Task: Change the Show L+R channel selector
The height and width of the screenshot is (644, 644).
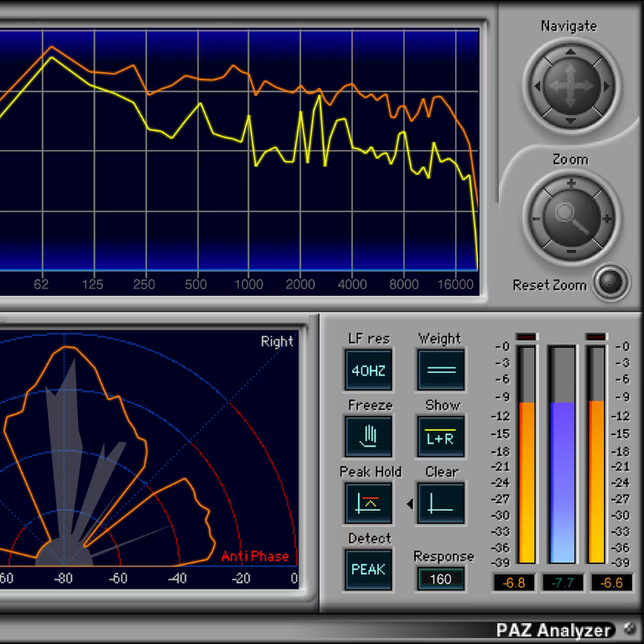Action: click(x=440, y=436)
